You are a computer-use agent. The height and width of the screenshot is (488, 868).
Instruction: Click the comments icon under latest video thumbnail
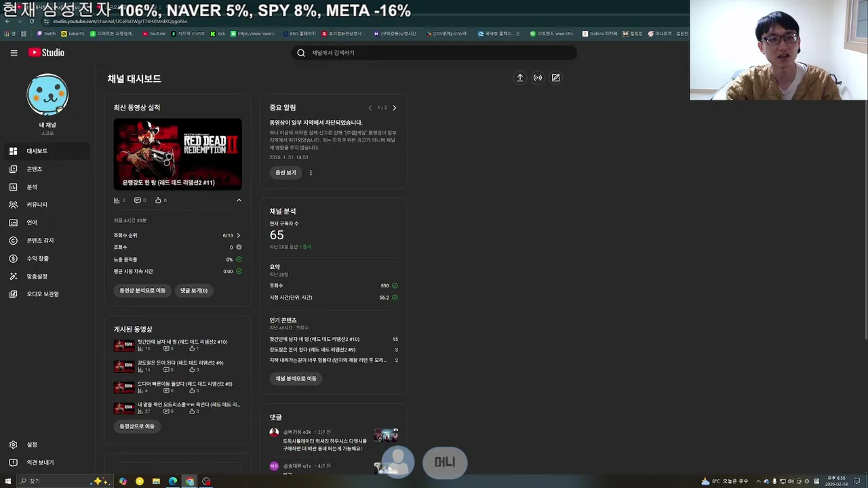coord(138,201)
